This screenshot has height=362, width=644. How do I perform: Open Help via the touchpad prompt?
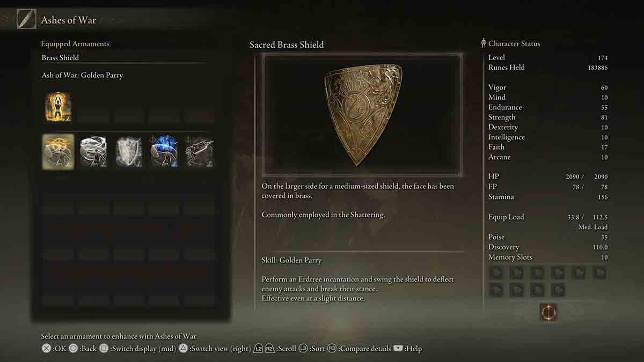tap(408, 349)
